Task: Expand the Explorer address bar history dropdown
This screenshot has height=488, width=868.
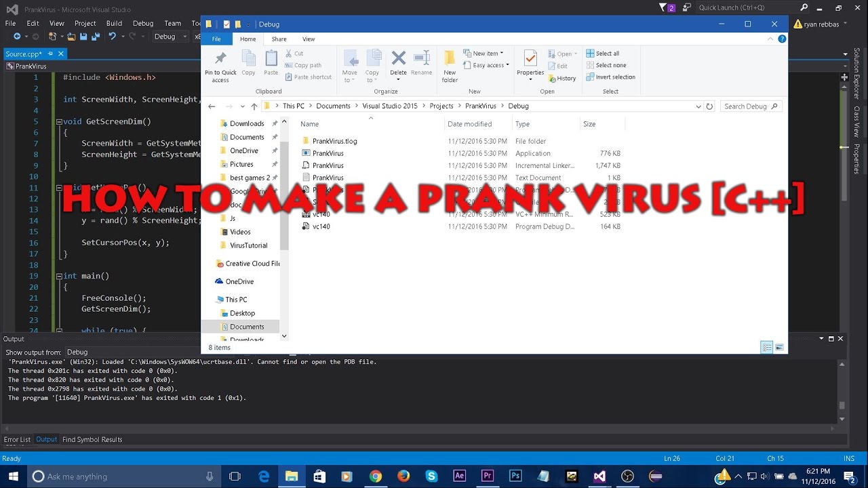Action: coord(698,106)
